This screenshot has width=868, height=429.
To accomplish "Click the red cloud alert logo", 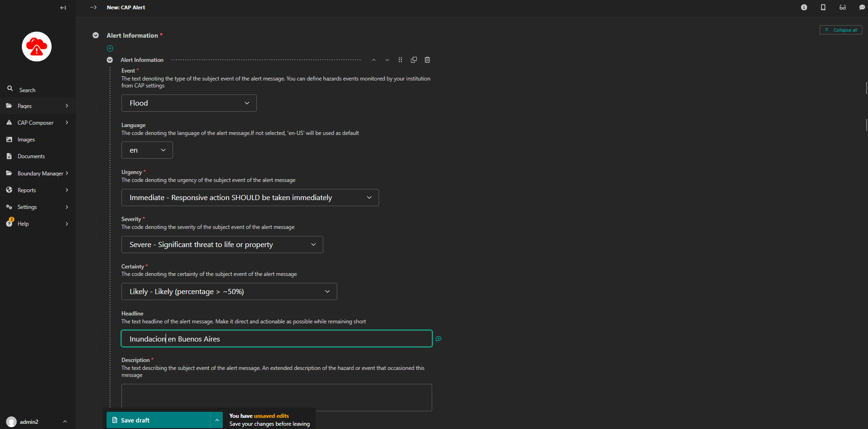I will (37, 47).
